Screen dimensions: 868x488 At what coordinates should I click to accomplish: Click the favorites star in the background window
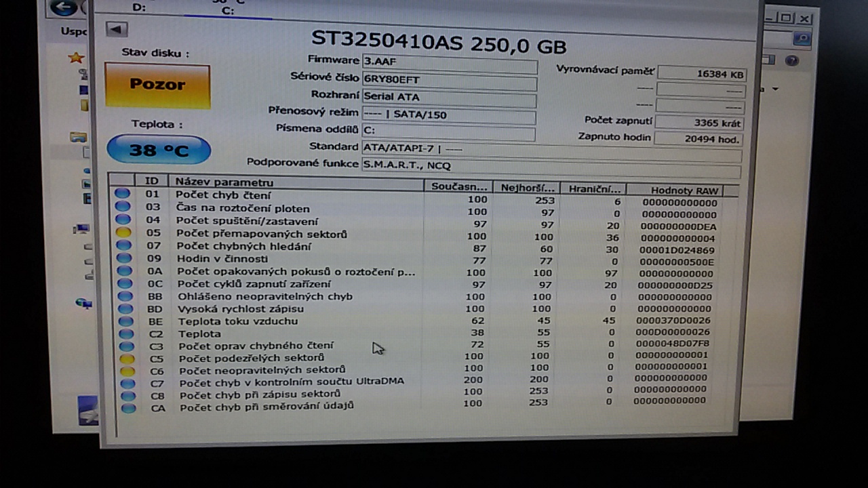(x=76, y=58)
